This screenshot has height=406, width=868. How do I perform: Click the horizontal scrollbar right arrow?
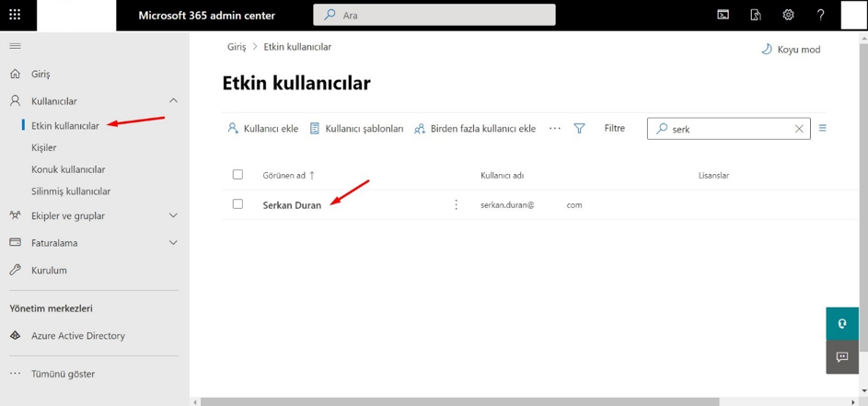click(x=852, y=401)
